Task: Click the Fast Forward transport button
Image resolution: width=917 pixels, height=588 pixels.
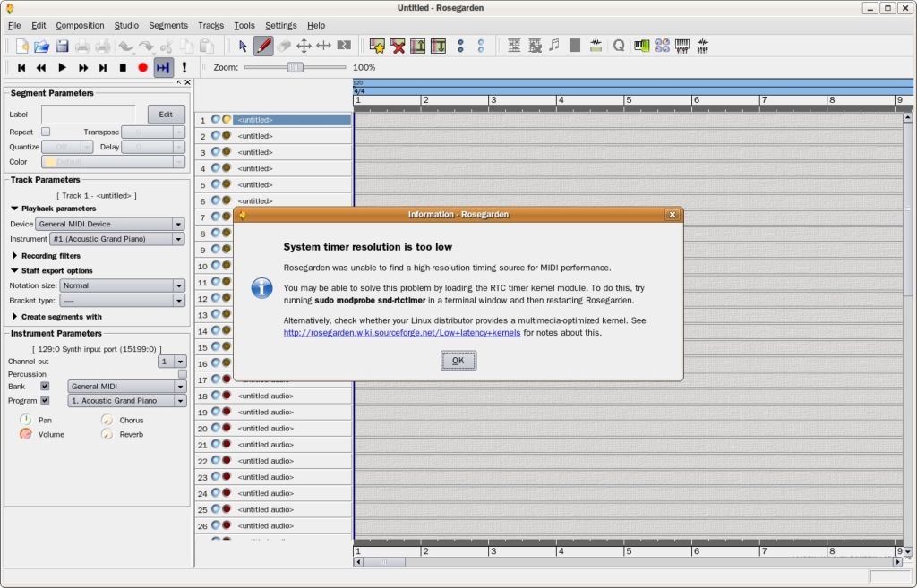Action: pyautogui.click(x=83, y=68)
